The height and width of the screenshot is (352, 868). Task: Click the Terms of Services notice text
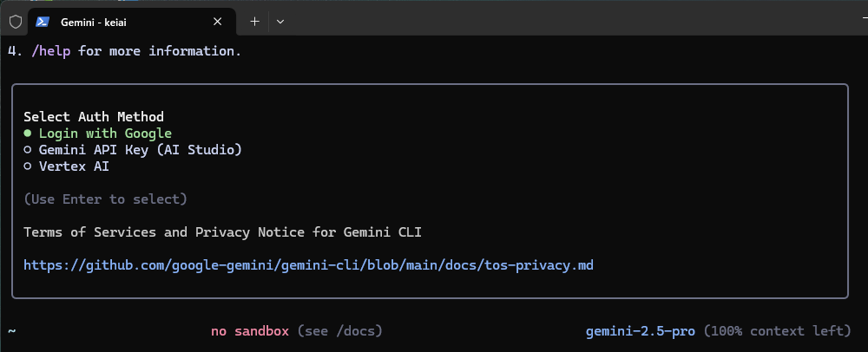click(222, 232)
